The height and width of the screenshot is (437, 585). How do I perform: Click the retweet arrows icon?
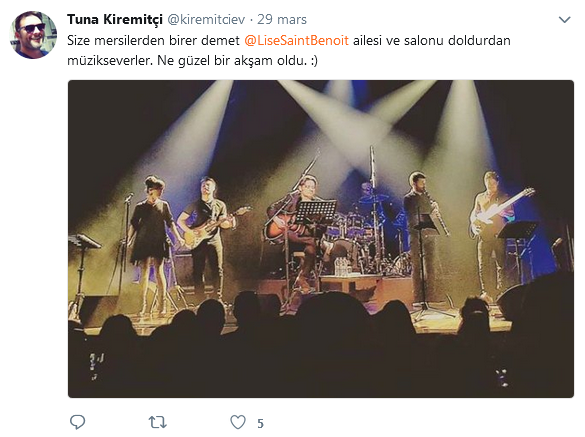[x=157, y=422]
